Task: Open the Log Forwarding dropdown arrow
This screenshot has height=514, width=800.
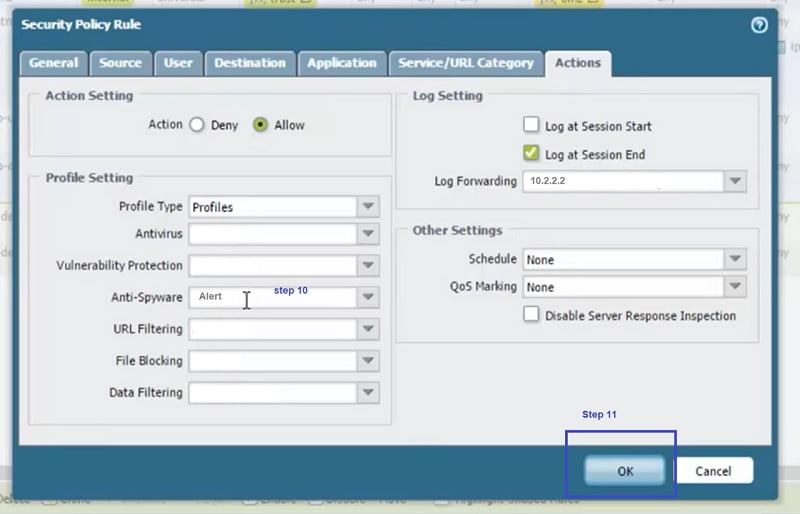Action: coord(735,181)
